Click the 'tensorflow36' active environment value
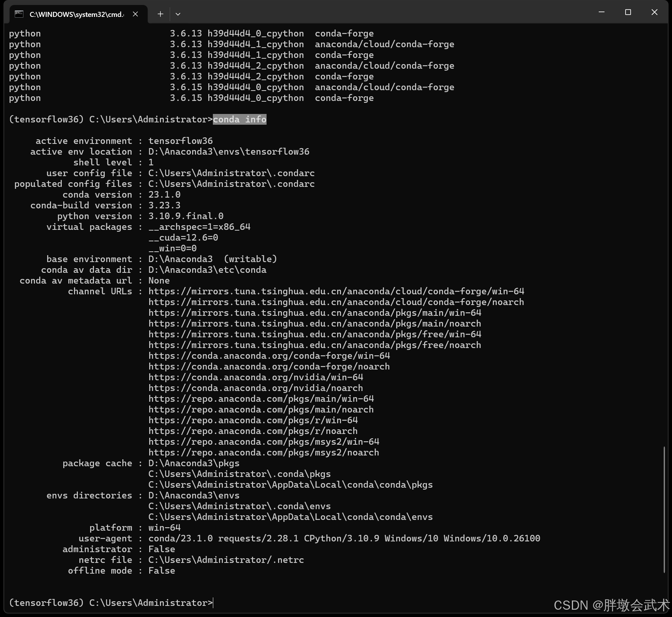This screenshot has width=672, height=617. [181, 141]
